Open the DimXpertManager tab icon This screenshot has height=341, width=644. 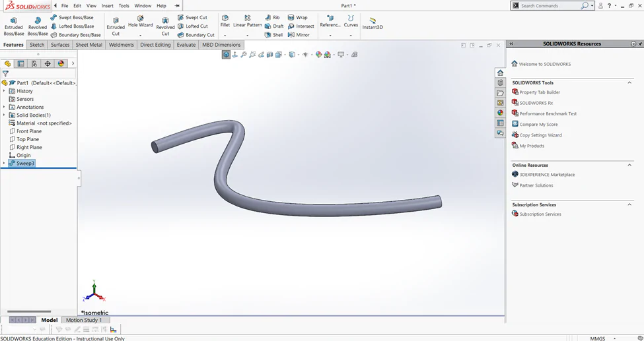[x=48, y=63]
